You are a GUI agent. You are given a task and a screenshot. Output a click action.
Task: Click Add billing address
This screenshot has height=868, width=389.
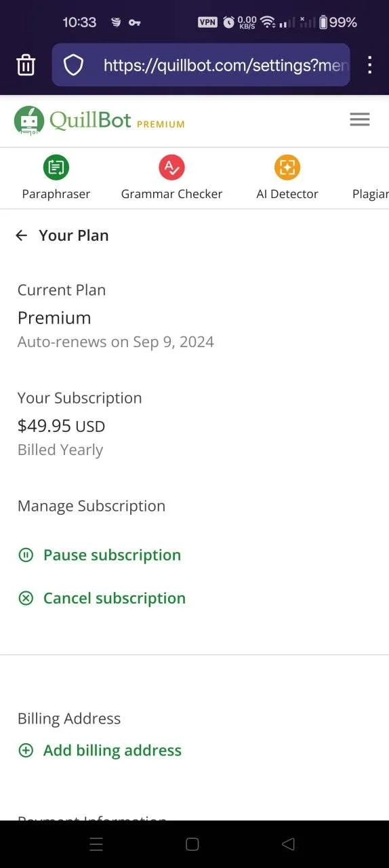coord(112,750)
